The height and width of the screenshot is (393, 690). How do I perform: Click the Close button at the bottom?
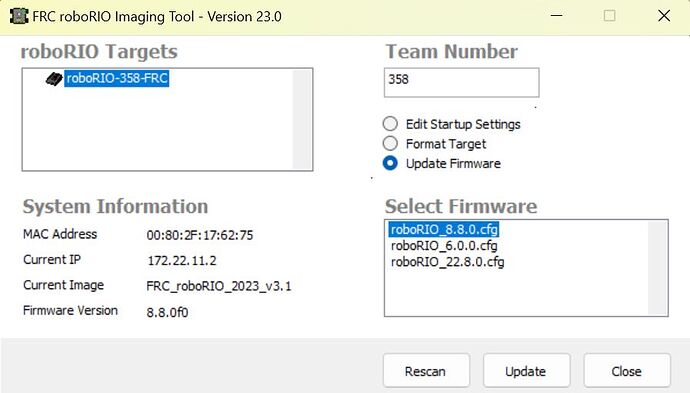pos(627,371)
